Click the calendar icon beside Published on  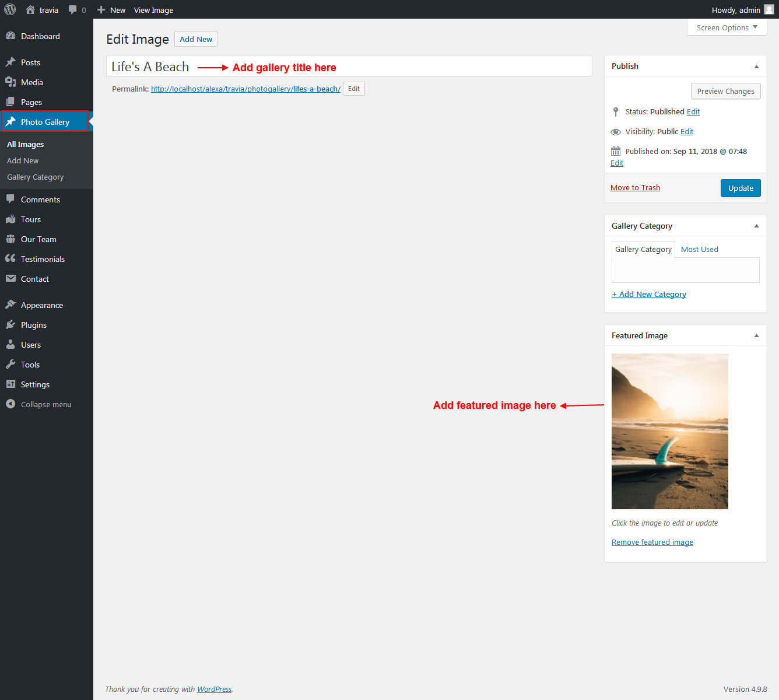(616, 151)
